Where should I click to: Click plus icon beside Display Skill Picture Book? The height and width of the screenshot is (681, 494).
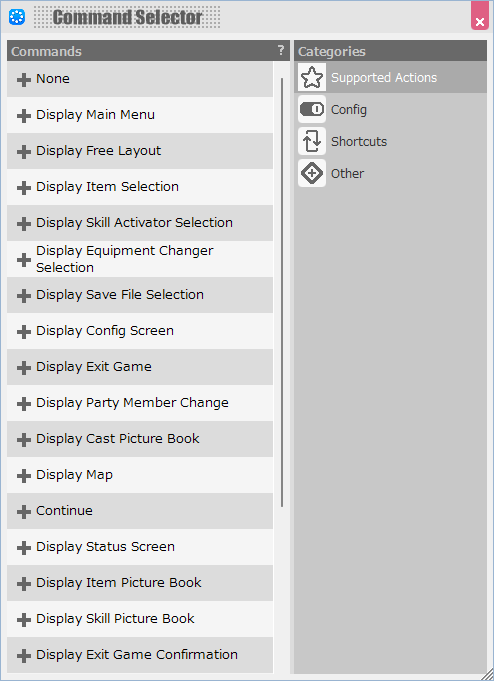(x=24, y=621)
